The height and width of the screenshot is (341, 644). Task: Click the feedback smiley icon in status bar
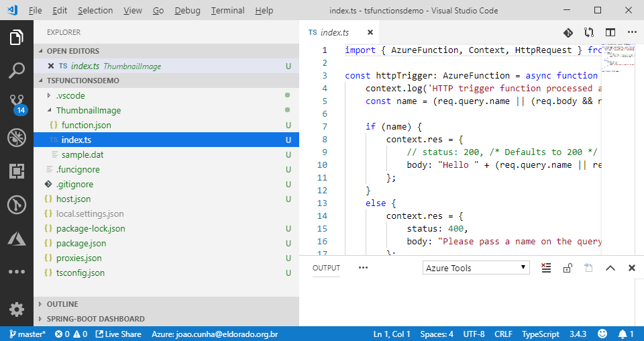[x=602, y=334]
